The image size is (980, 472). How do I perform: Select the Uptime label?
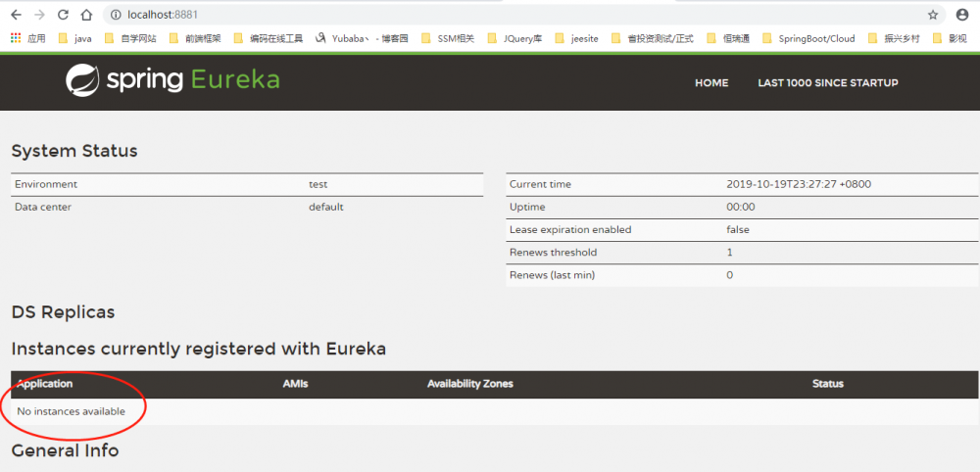tap(527, 208)
